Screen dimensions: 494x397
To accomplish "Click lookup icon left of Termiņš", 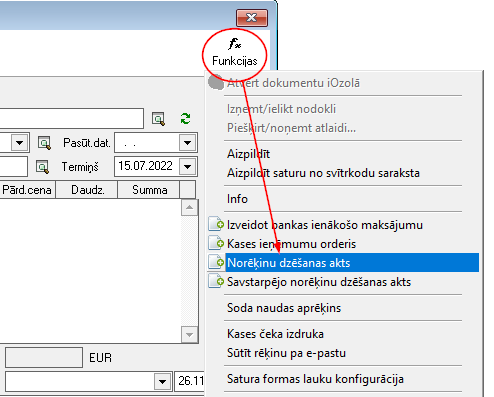I will click(42, 167).
